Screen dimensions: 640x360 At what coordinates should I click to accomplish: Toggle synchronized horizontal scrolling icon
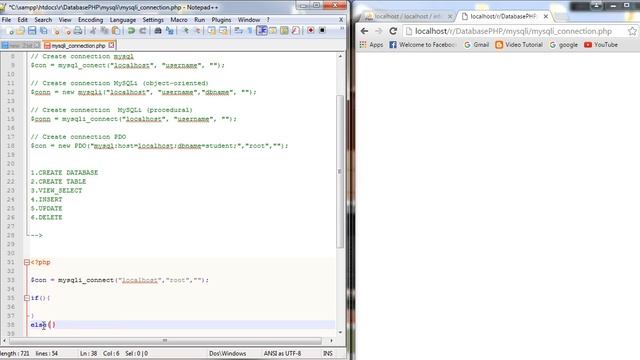pyautogui.click(x=223, y=31)
